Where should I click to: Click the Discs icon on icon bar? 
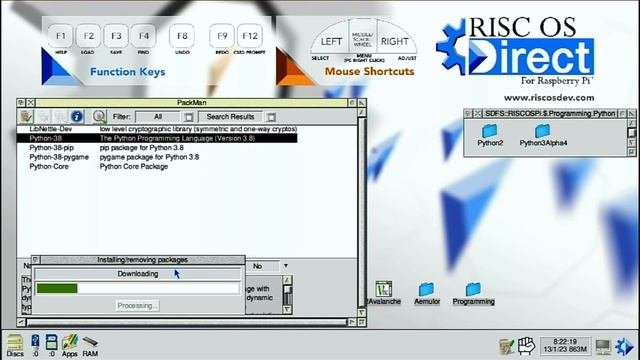[15, 345]
